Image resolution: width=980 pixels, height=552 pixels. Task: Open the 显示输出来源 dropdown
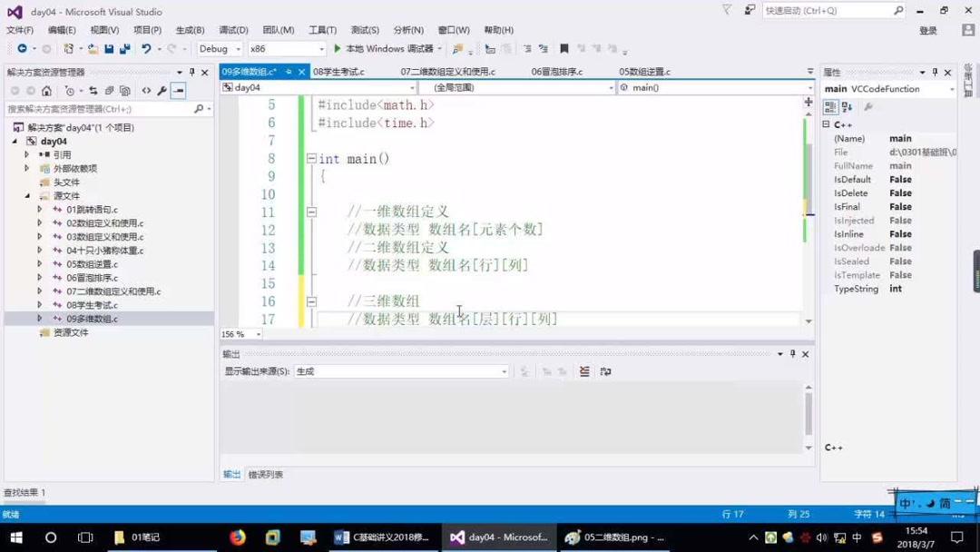click(x=505, y=371)
